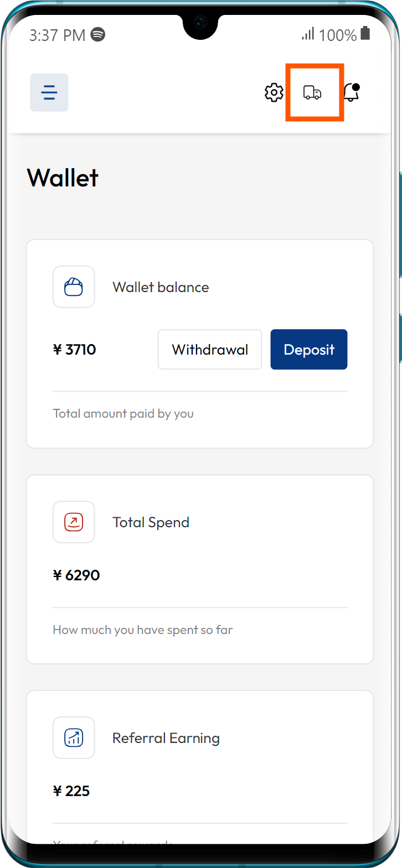Tap the ¥ 3710 balance amount
The image size is (402, 868).
coord(74,350)
